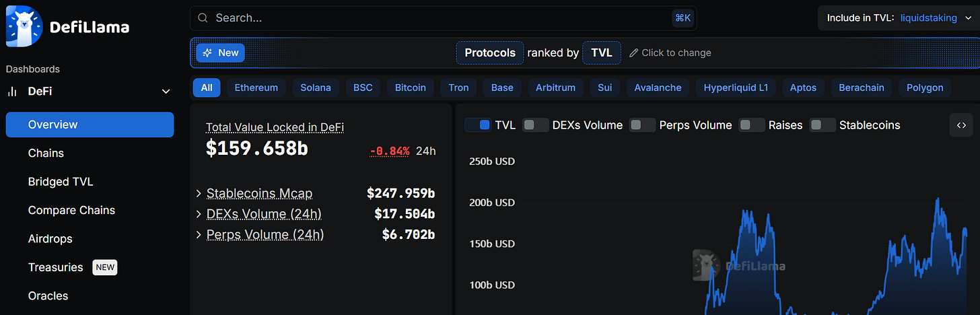Open the embed code icon button
This screenshot has width=980, height=315.
point(961,125)
